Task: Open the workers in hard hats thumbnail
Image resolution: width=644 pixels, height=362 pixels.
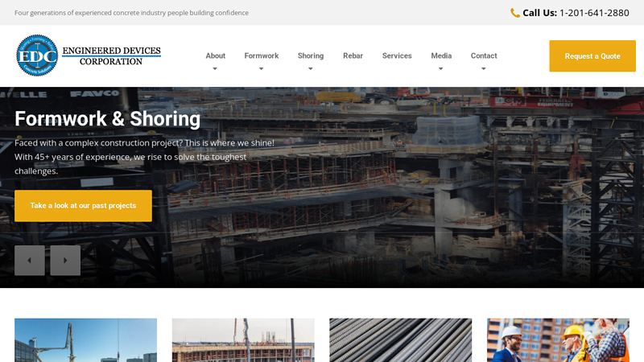Action: coord(558,339)
